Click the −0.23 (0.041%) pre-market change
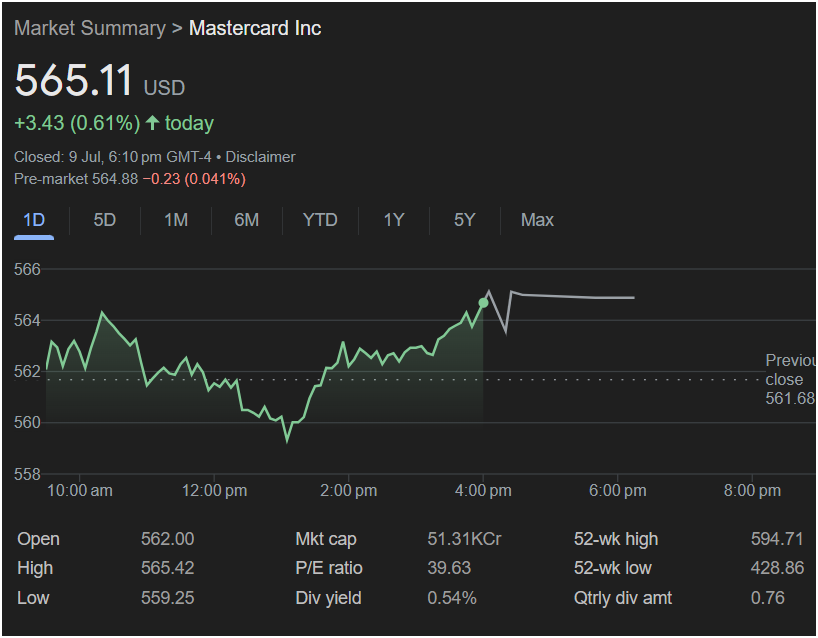 coord(194,179)
